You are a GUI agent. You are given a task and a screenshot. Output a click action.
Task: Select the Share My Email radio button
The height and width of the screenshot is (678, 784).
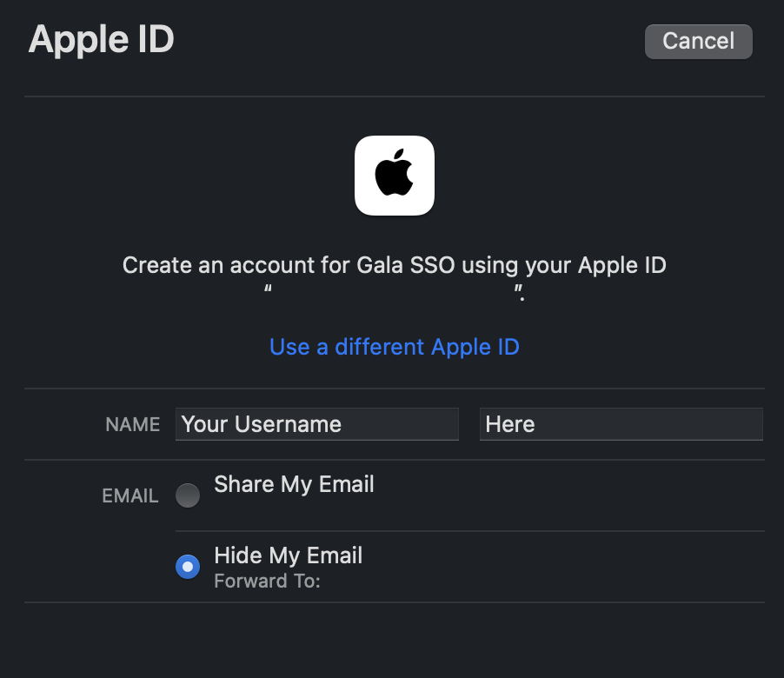188,495
